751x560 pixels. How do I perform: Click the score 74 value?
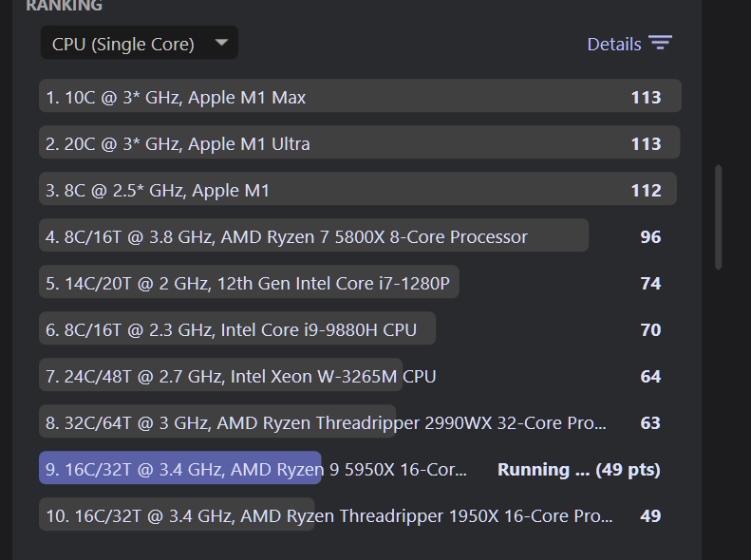click(x=650, y=283)
